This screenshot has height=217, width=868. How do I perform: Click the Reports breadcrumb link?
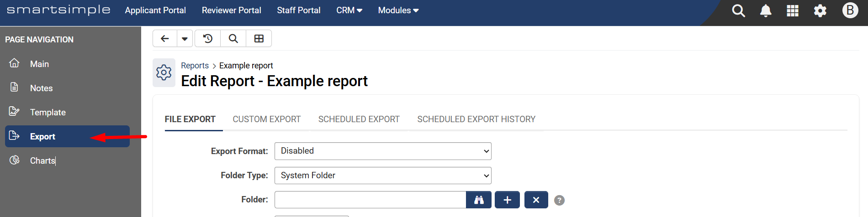(195, 66)
